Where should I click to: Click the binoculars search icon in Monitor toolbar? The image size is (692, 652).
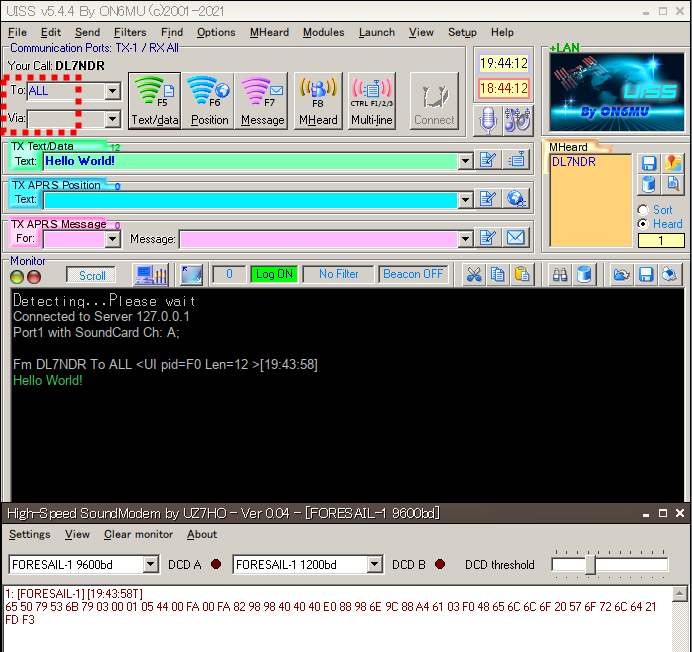(x=561, y=274)
